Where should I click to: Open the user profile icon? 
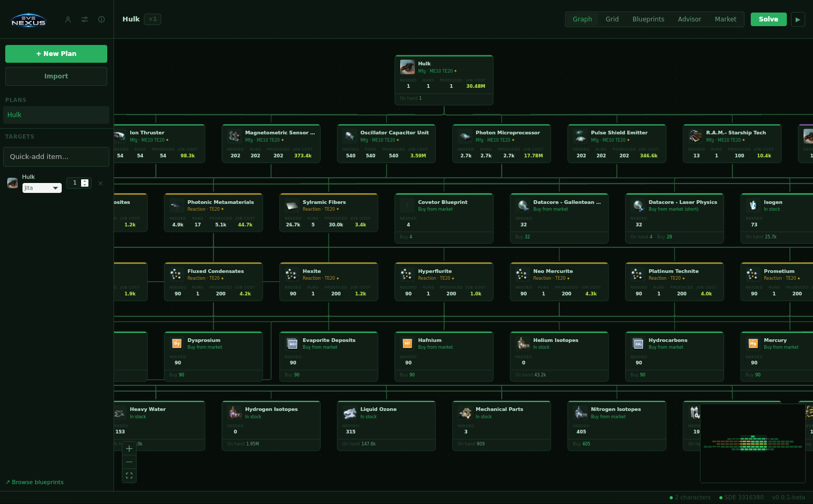[x=68, y=19]
